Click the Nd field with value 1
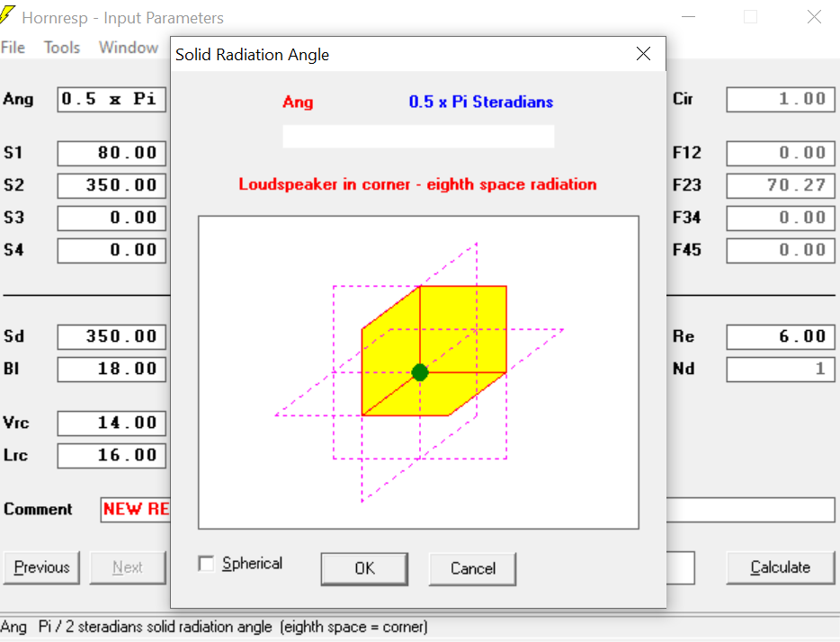The image size is (840, 642). coord(781,370)
